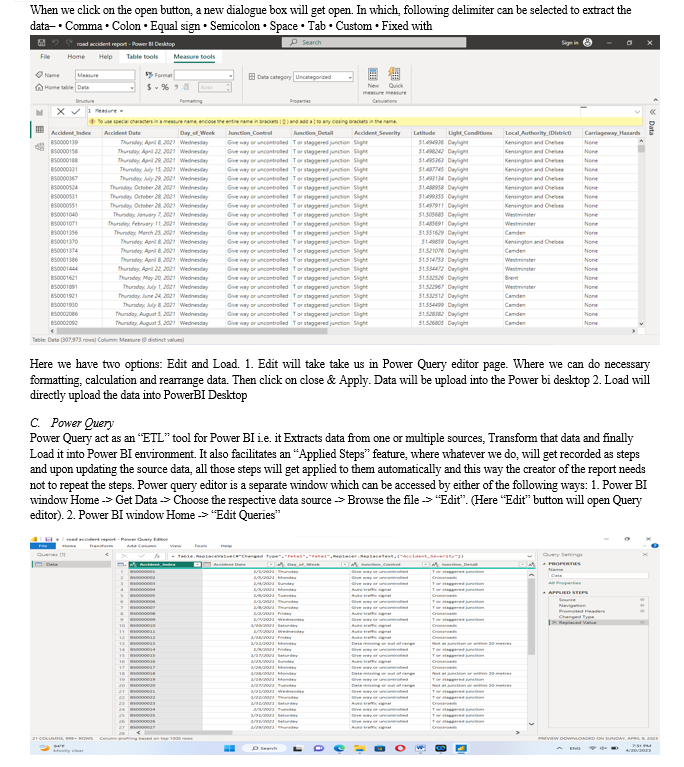Image resolution: width=684 pixels, height=767 pixels.
Task: Open the Opera browser icon on taskbar
Action: tap(400, 748)
